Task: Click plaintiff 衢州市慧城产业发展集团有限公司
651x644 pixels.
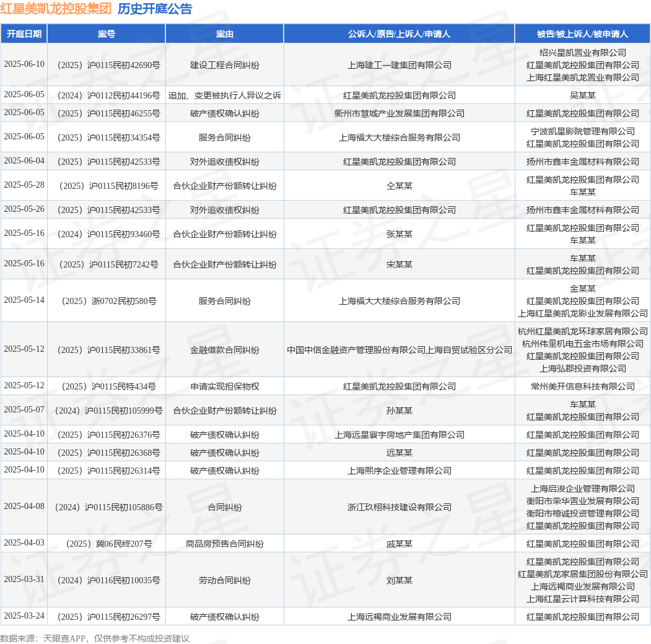Action: [400, 113]
